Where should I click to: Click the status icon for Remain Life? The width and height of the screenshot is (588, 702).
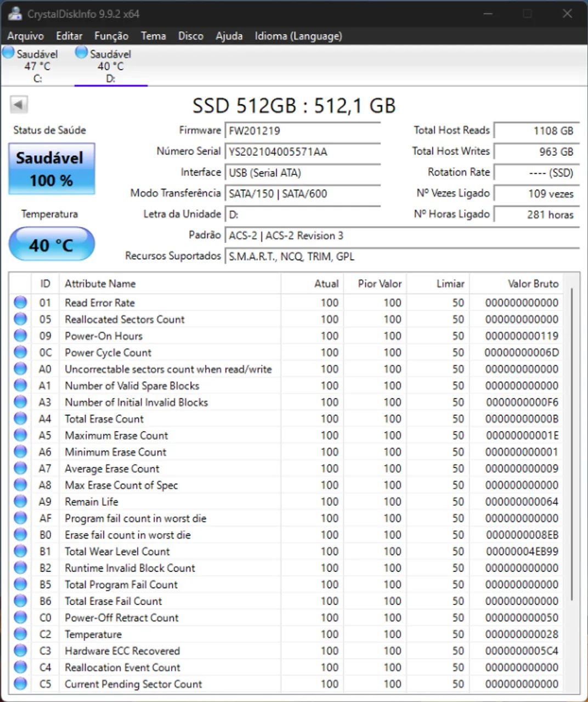tap(20, 501)
